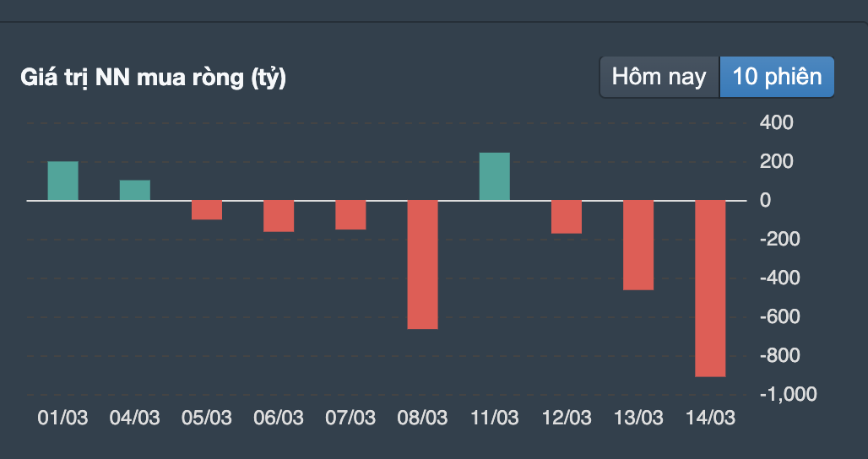This screenshot has height=459, width=868.
Task: Click the 01/03 date axis label
Action: 62,418
